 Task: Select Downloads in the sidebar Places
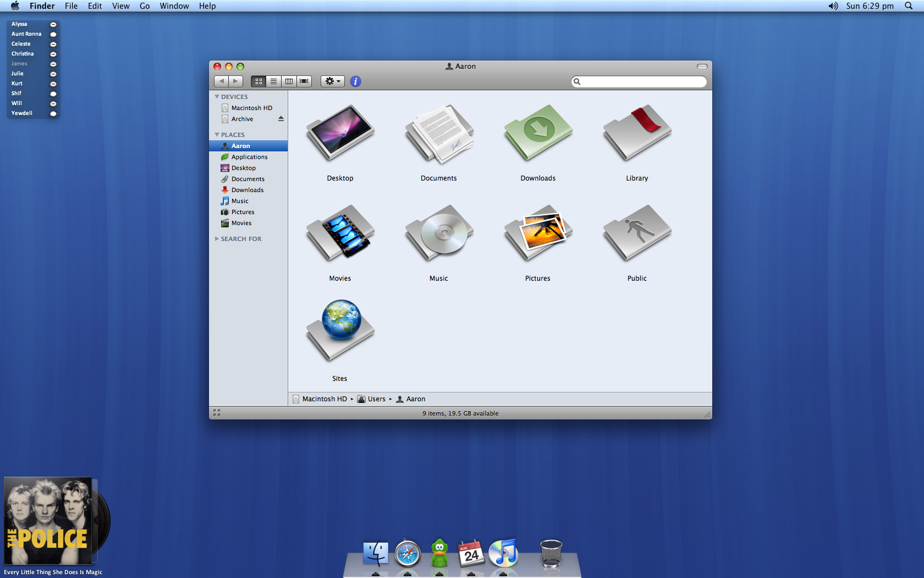click(x=248, y=190)
